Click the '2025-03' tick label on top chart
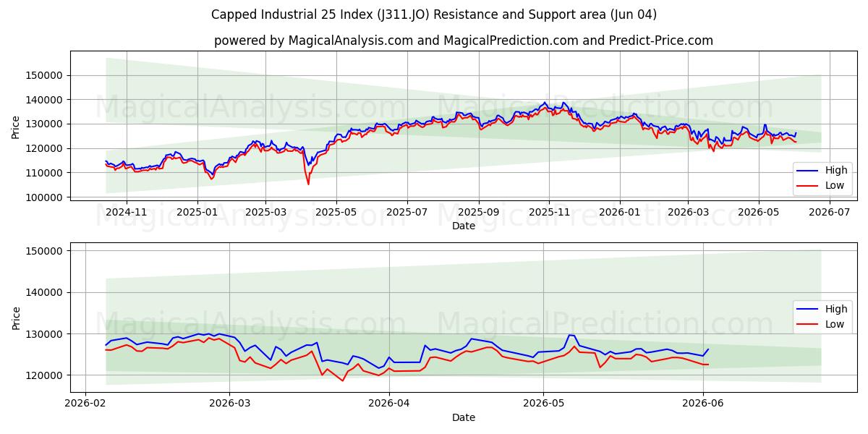 (265, 212)
